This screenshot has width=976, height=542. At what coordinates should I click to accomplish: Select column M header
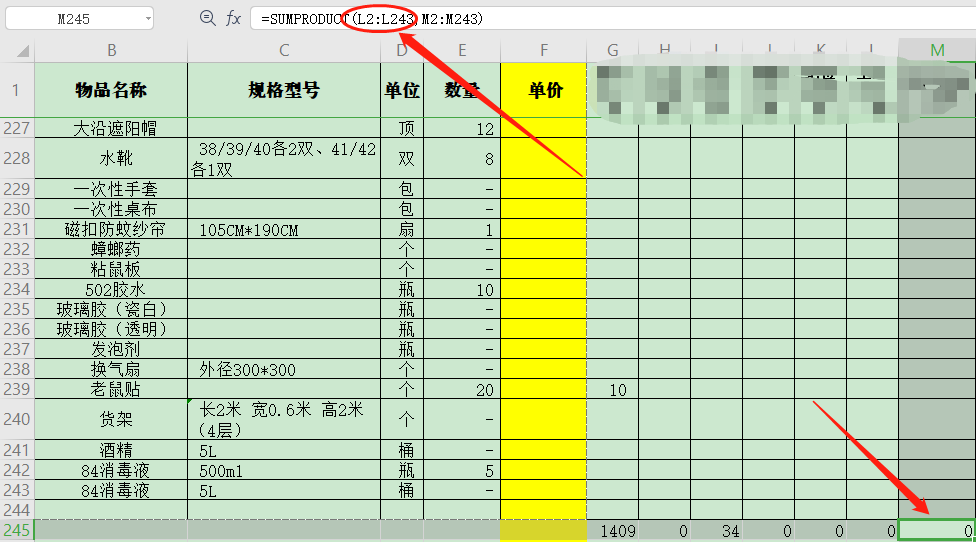(x=937, y=50)
